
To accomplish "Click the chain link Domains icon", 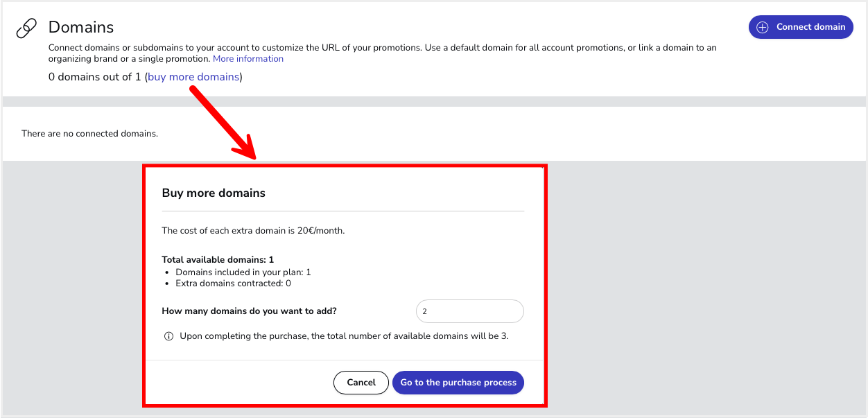I will 26,28.
